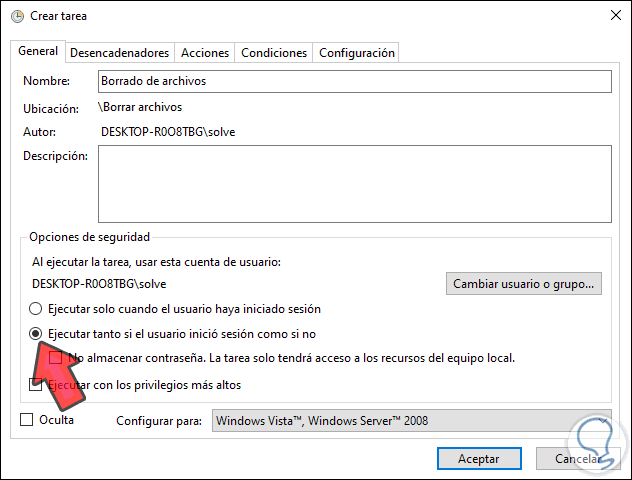Click into the Nombre text field
Viewport: 632px width, 480px height.
pyautogui.click(x=354, y=81)
